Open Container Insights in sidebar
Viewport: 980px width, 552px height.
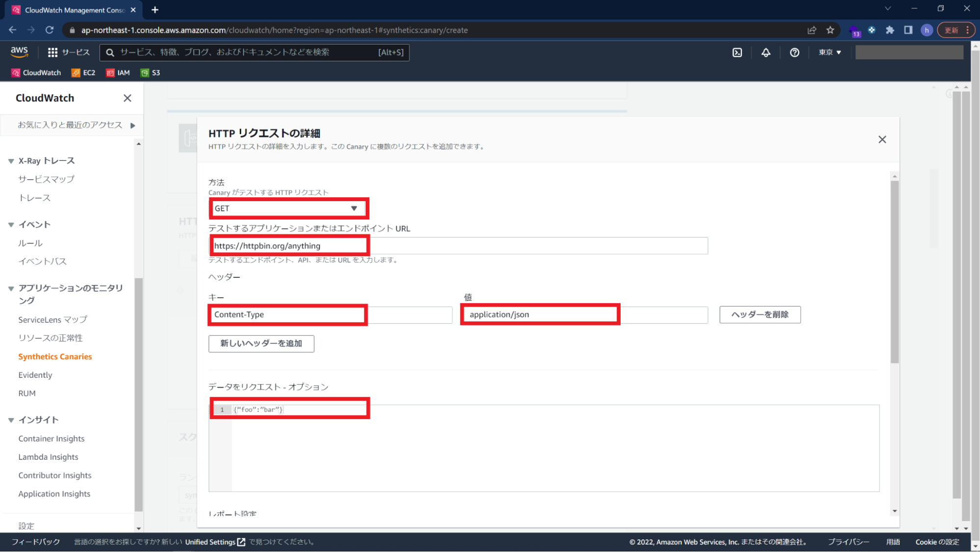(51, 439)
